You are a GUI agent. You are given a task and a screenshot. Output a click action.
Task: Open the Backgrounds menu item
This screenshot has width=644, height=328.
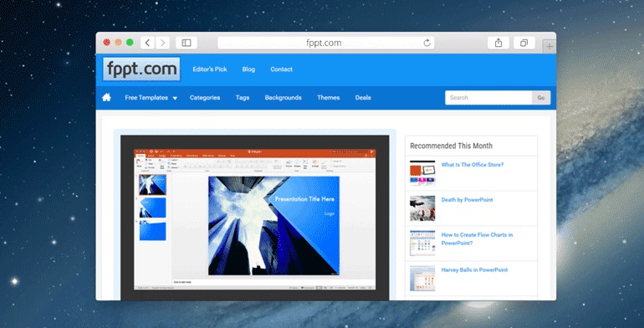point(283,97)
